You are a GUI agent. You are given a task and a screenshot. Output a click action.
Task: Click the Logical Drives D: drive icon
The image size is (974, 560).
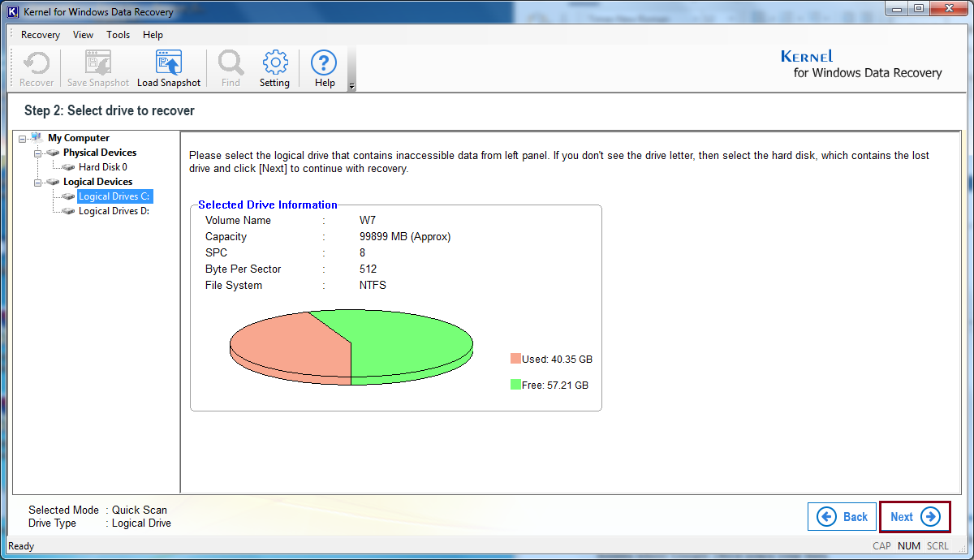pyautogui.click(x=68, y=211)
